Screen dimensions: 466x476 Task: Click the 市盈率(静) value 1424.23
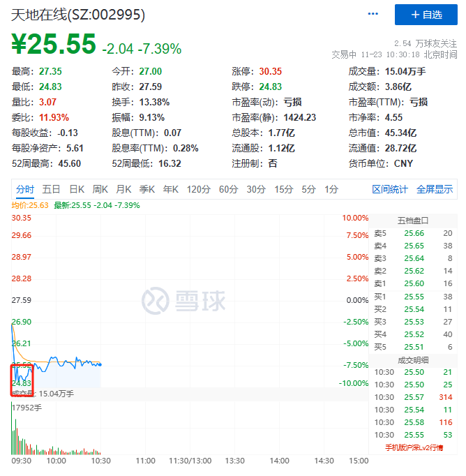click(x=300, y=117)
